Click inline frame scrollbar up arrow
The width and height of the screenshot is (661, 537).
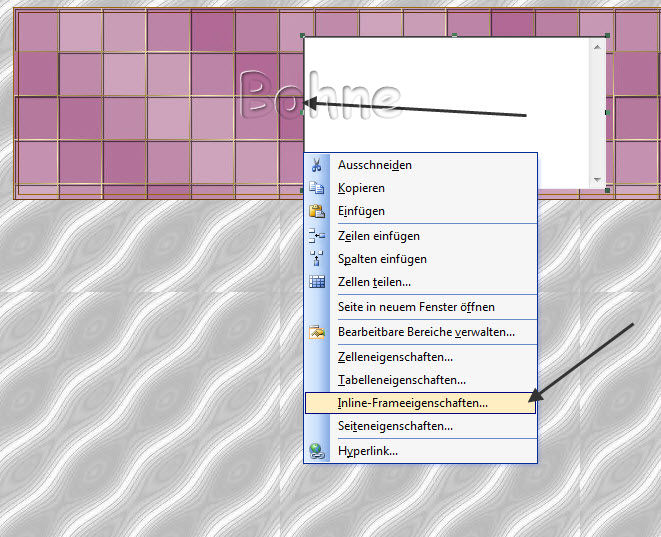[597, 47]
